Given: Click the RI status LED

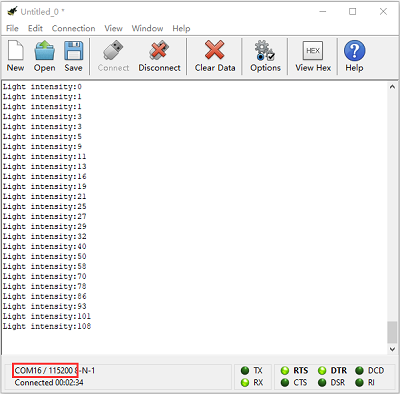Looking at the screenshot, I should (359, 382).
